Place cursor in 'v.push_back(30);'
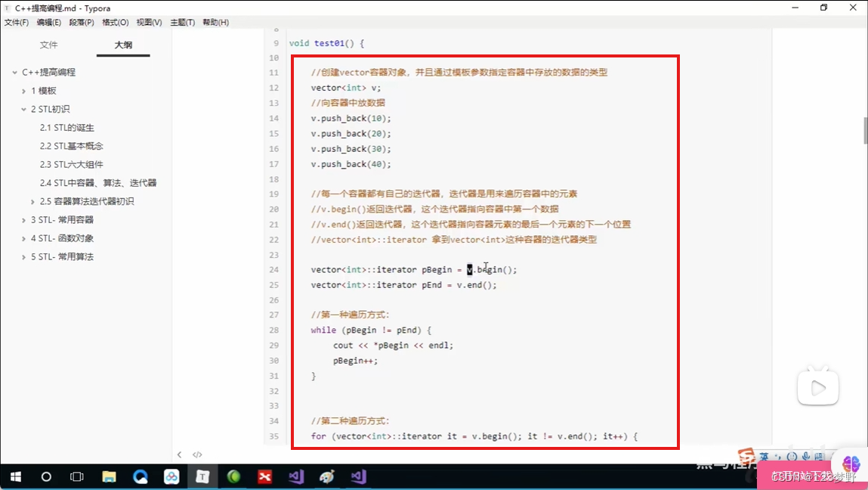This screenshot has width=868, height=490. (x=351, y=149)
